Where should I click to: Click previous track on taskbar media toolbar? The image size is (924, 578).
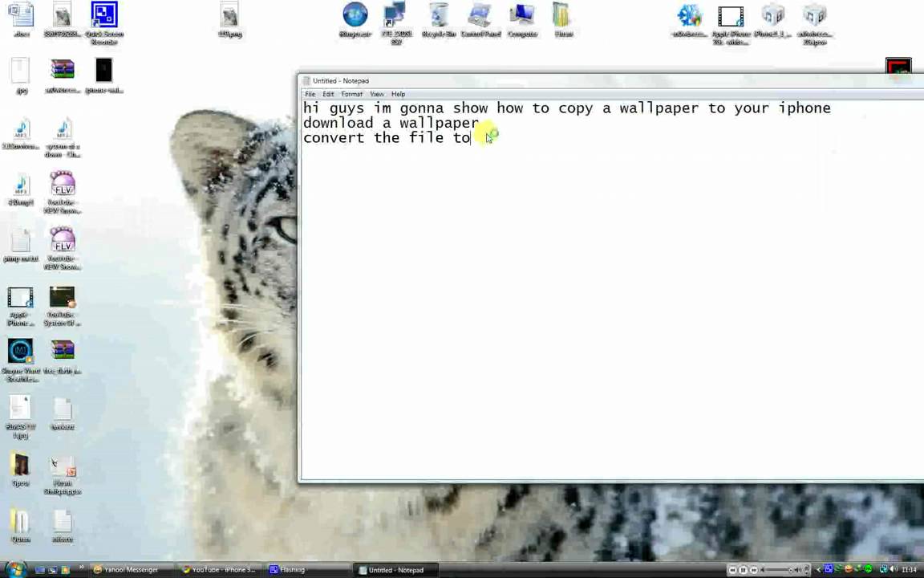732,570
